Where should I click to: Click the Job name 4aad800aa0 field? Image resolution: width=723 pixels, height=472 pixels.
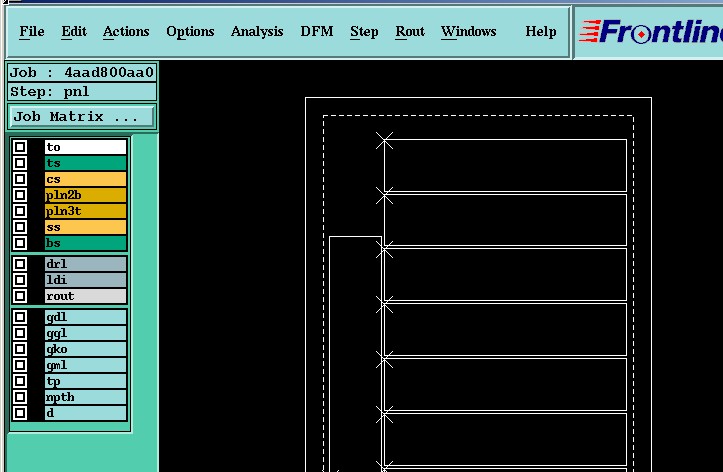(x=82, y=72)
